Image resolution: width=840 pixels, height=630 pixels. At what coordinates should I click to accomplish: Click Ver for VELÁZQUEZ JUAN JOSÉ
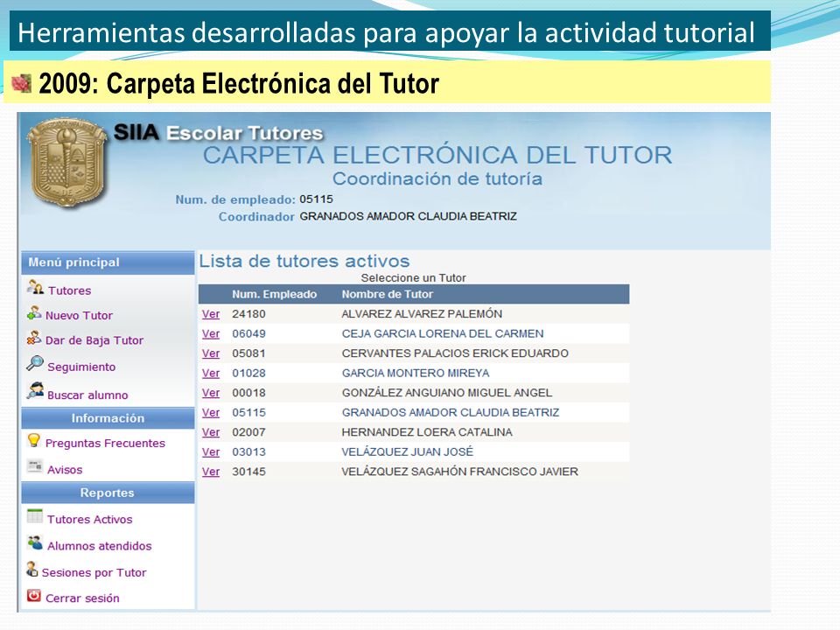(x=211, y=452)
